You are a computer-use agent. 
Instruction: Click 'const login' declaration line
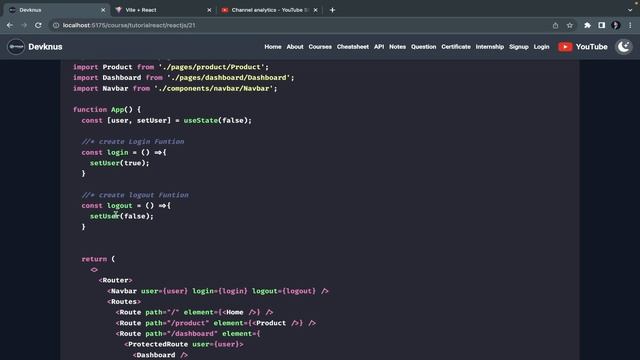[124, 152]
